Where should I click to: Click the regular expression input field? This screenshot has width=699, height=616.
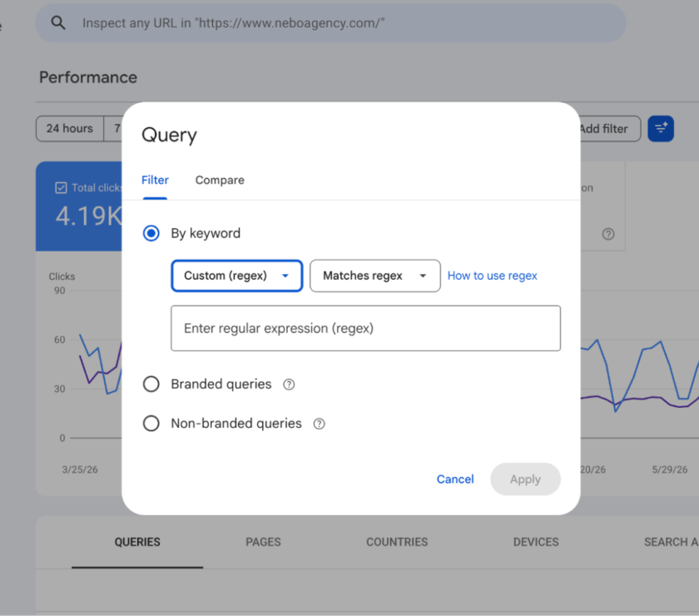365,328
